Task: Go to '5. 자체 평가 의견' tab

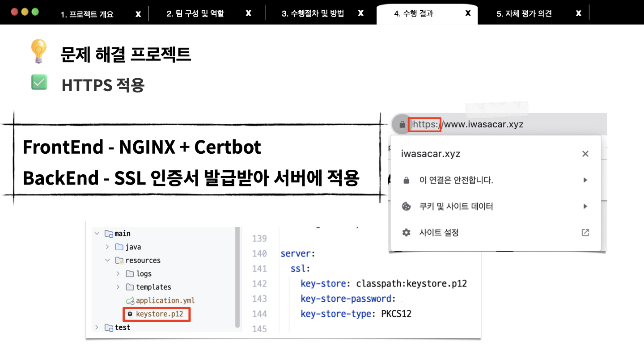Action: pyautogui.click(x=524, y=14)
